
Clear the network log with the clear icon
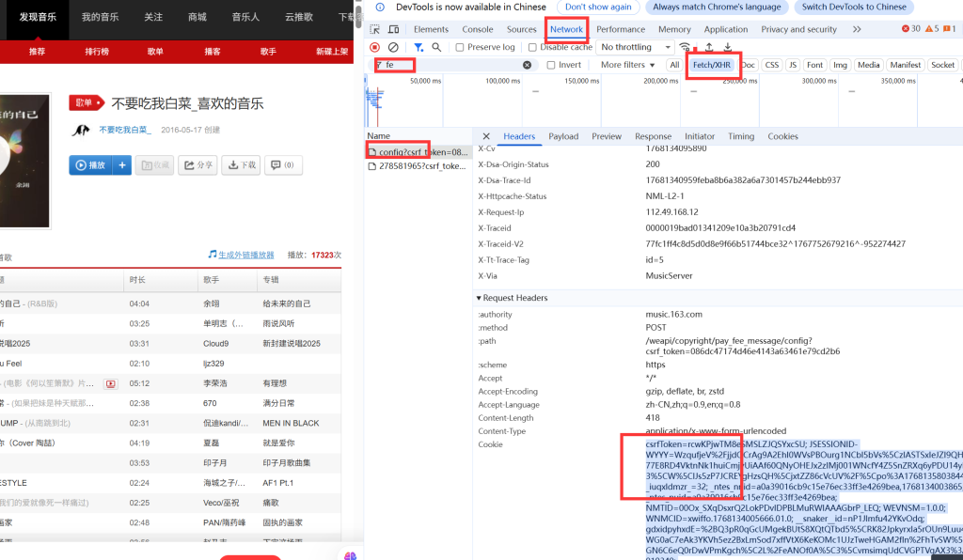(393, 47)
